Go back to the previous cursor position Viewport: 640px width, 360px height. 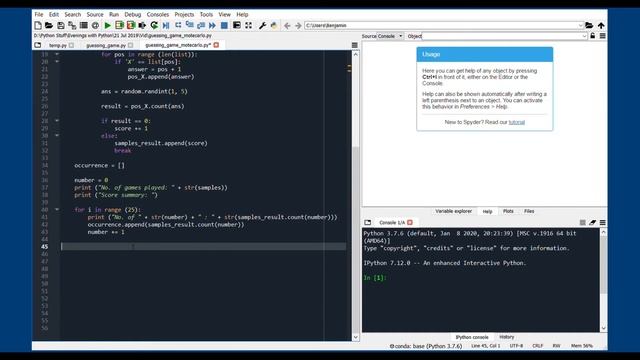pos(287,25)
